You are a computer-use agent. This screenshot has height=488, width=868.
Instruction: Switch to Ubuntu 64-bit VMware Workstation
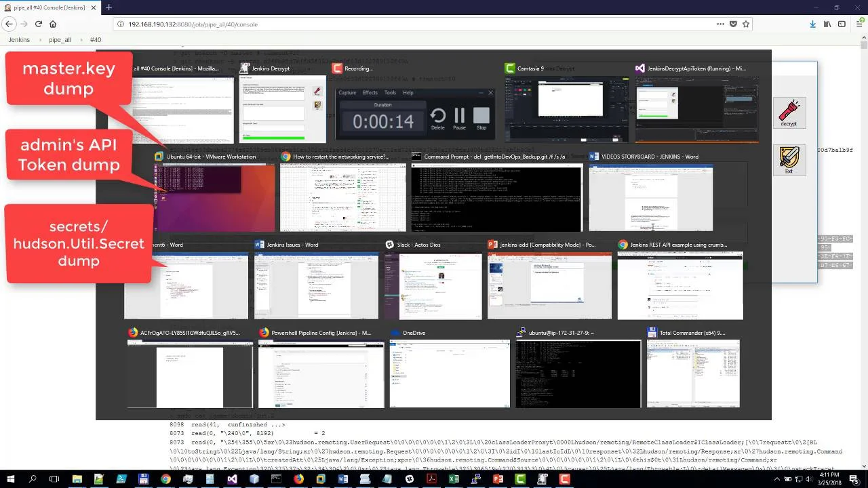(x=214, y=192)
